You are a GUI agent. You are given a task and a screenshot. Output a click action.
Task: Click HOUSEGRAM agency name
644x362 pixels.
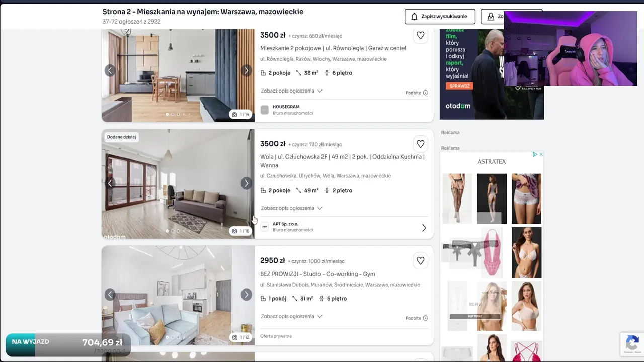click(286, 107)
